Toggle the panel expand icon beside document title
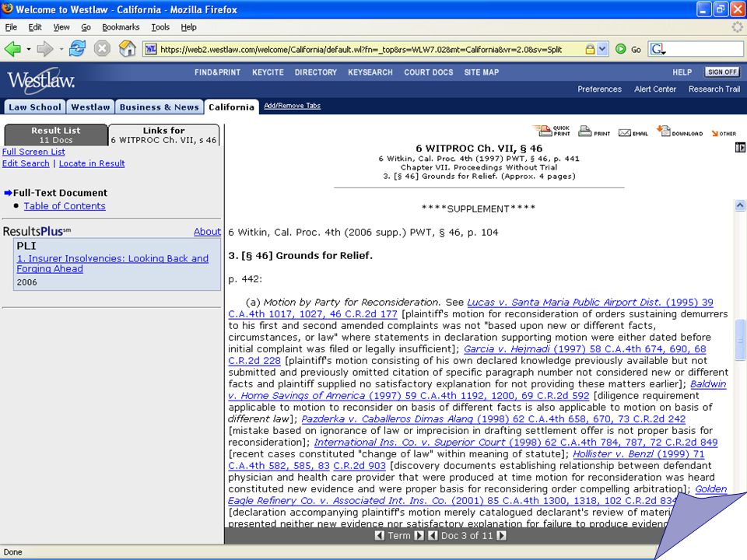The image size is (747, 560). click(x=740, y=148)
